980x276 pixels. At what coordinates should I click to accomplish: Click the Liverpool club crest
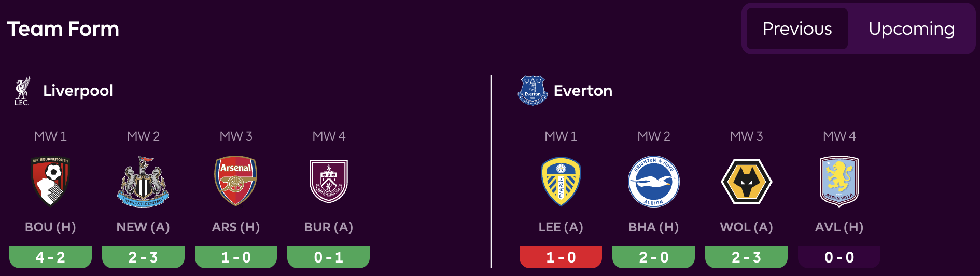22,91
